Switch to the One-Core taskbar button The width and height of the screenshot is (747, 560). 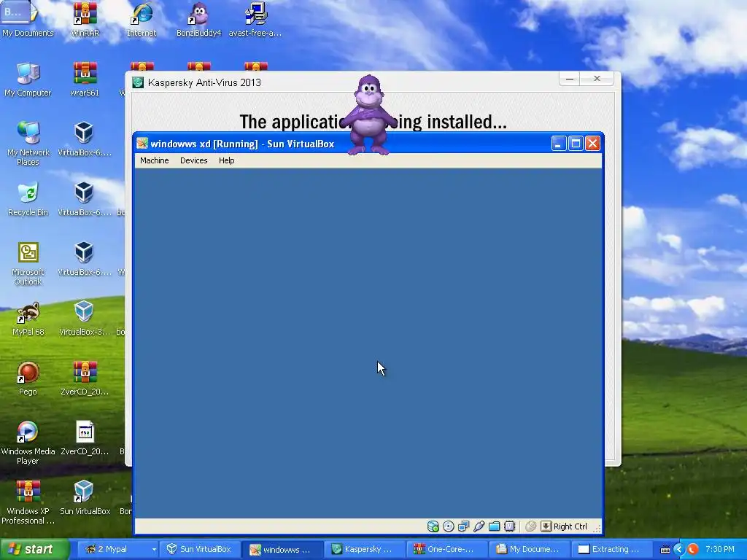click(x=446, y=549)
